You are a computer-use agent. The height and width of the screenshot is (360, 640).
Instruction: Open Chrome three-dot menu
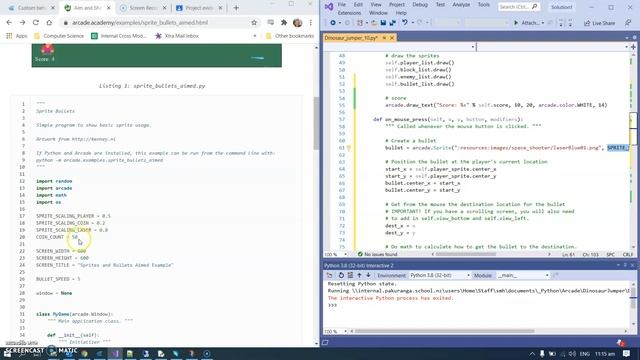(311, 23)
